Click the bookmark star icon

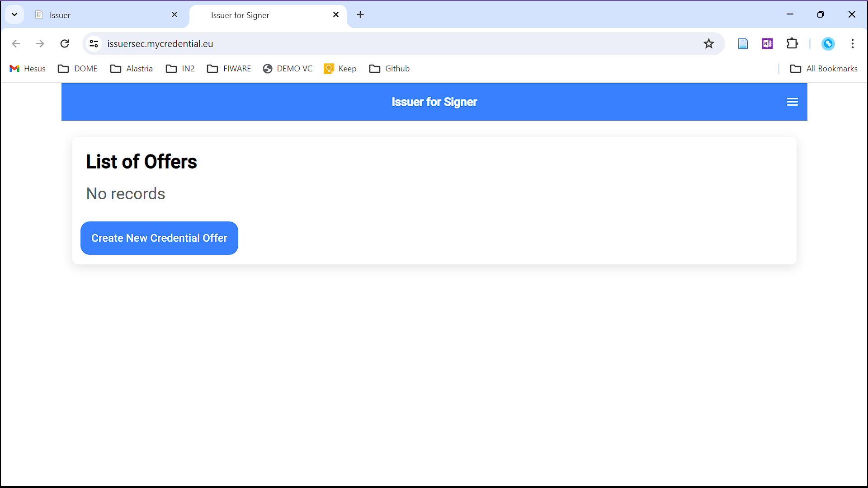point(709,43)
